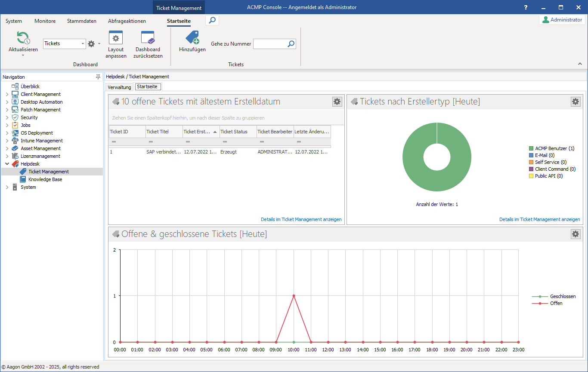Click Details im Ticket Management anzeigen link
588x372 pixels.
click(301, 219)
